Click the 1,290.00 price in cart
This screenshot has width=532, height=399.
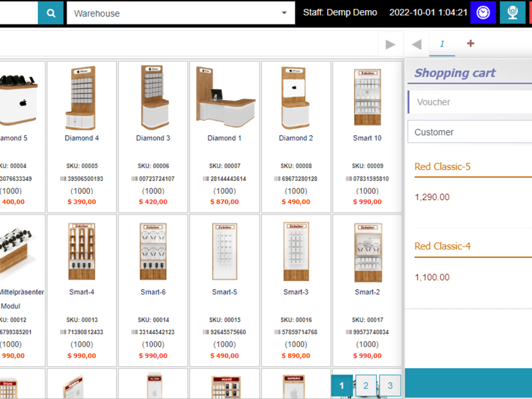click(432, 197)
